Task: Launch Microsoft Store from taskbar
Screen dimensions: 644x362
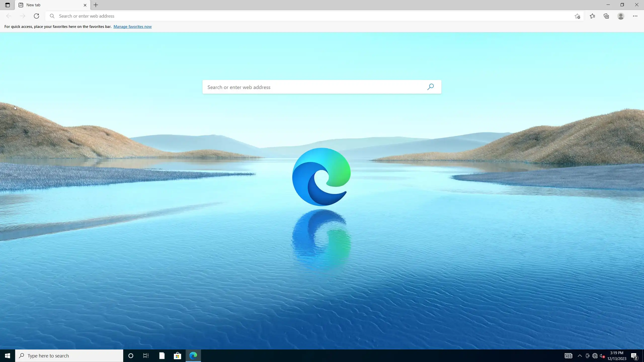Action: [177, 356]
